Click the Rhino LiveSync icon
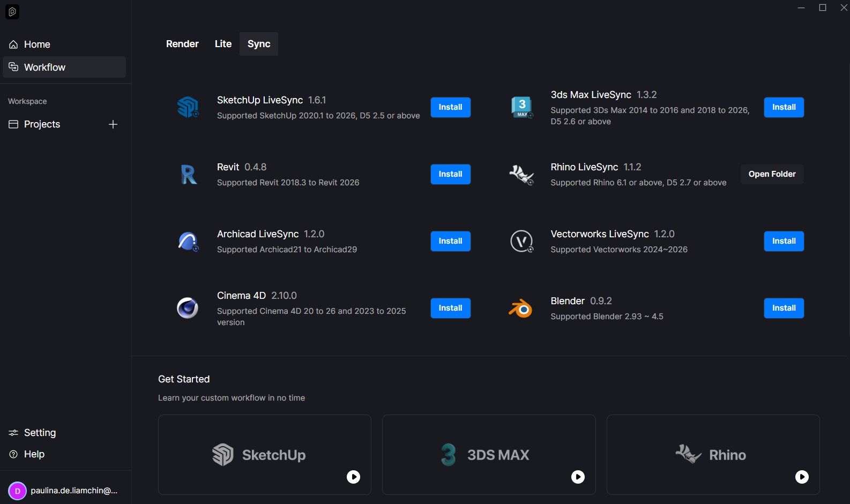Image resolution: width=850 pixels, height=504 pixels. pos(521,175)
